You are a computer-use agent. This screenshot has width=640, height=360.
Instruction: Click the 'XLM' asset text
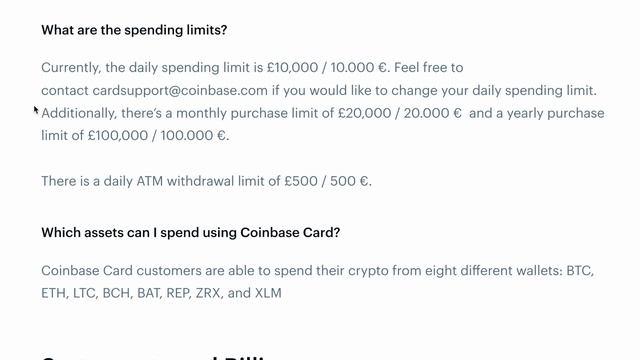(268, 293)
